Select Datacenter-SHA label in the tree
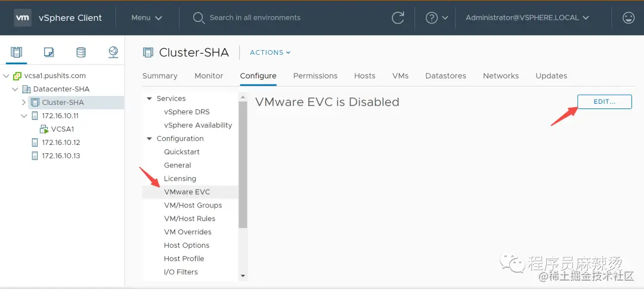The height and width of the screenshot is (292, 644). coord(61,89)
